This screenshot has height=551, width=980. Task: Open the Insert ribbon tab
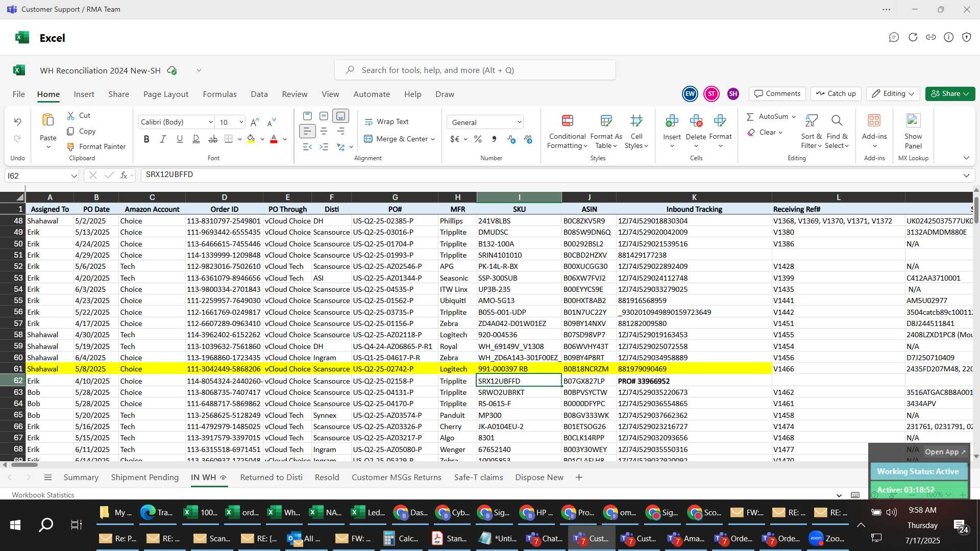pyautogui.click(x=84, y=94)
